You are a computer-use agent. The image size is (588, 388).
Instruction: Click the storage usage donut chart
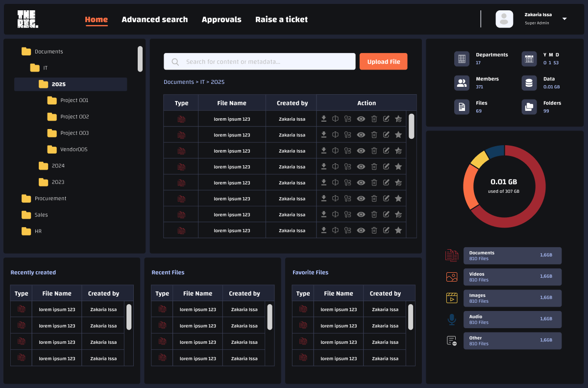point(504,186)
